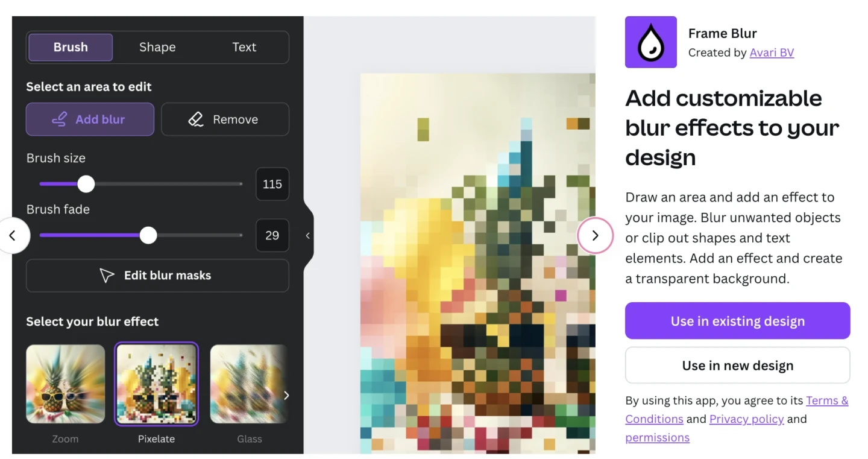Switch to the Brush tab
Image resolution: width=868 pixels, height=459 pixels.
point(71,47)
